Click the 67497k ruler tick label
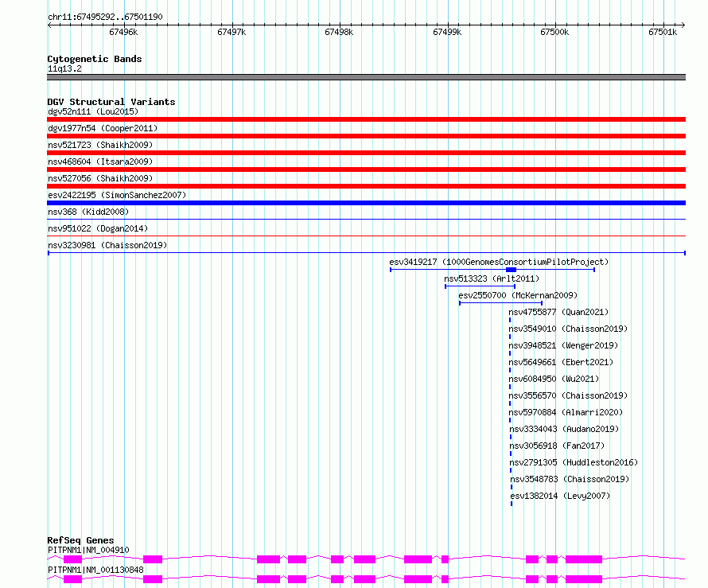This screenshot has height=588, width=708. coord(231,32)
